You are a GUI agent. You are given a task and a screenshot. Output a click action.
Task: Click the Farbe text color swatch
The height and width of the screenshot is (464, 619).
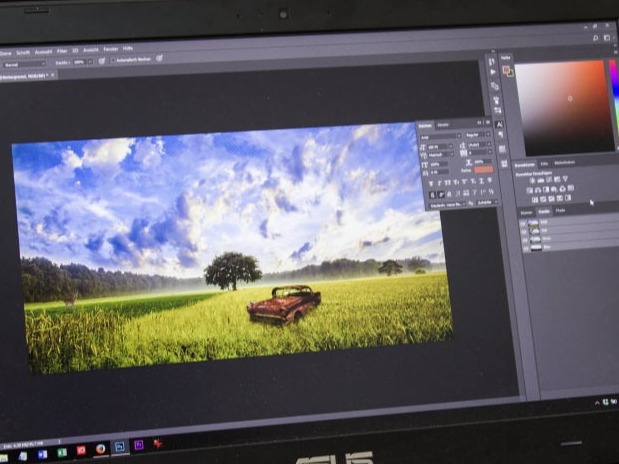click(x=484, y=169)
